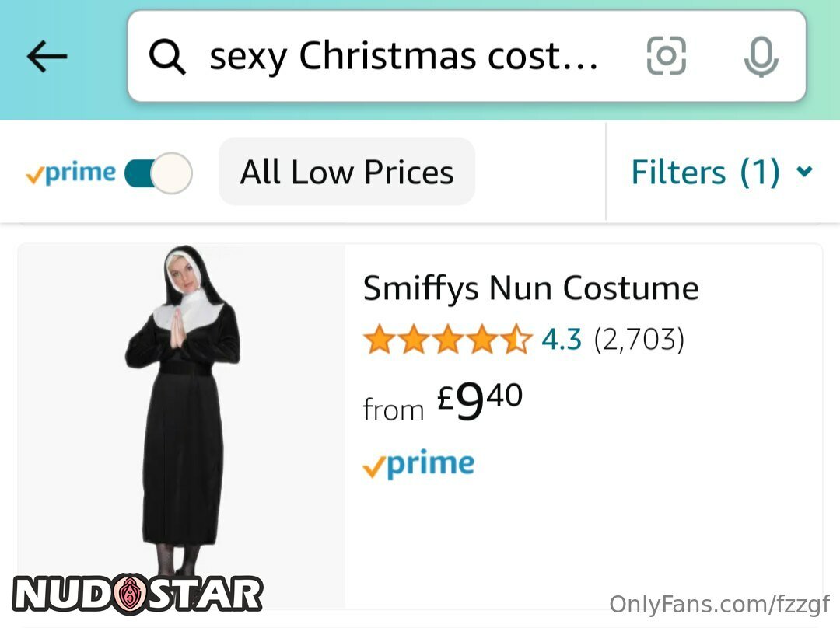The image size is (840, 628).
Task: View the 2,703 customer reviews
Action: coord(639,340)
